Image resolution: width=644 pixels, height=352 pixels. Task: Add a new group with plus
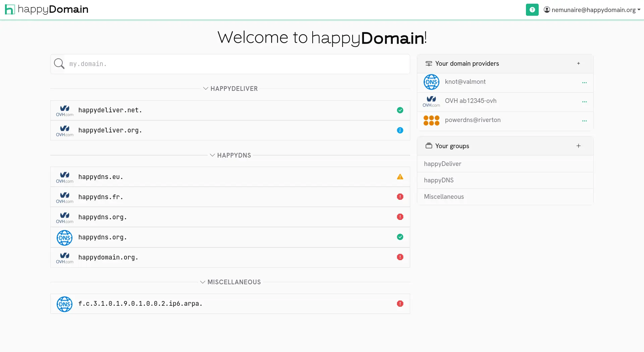click(x=578, y=146)
